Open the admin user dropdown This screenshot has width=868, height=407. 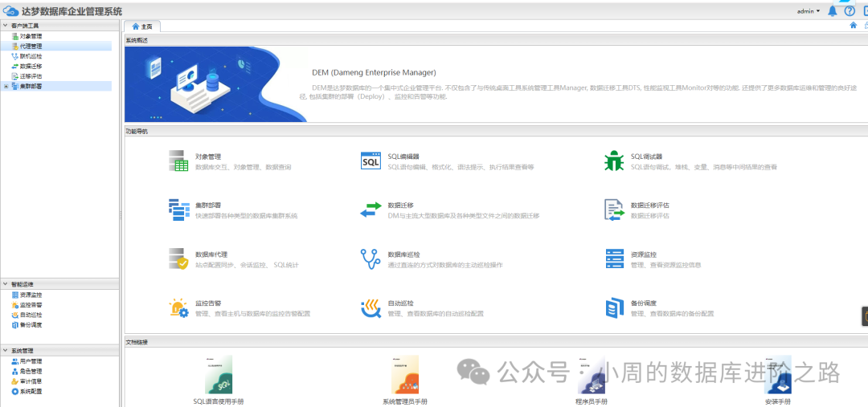pyautogui.click(x=809, y=11)
